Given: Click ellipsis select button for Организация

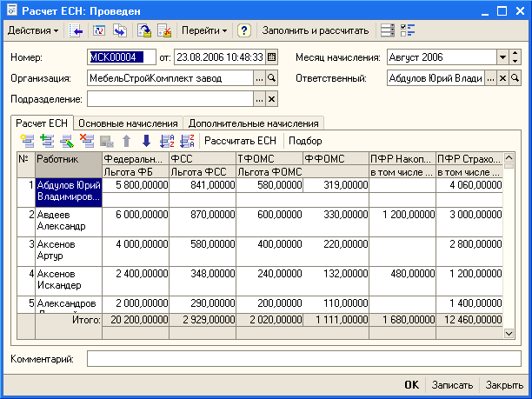Looking at the screenshot, I should point(259,78).
